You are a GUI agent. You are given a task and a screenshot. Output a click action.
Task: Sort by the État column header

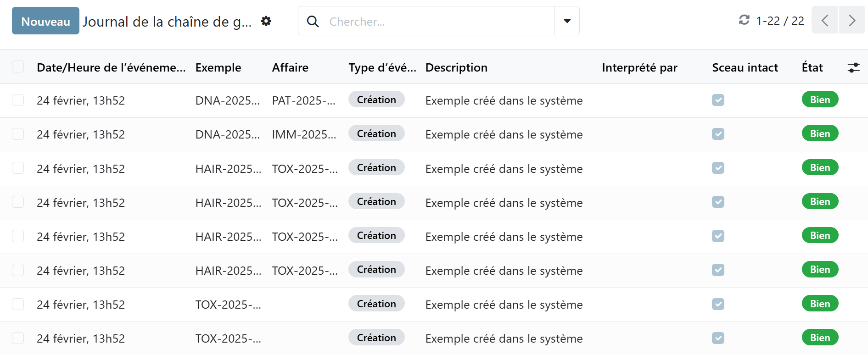pos(812,67)
